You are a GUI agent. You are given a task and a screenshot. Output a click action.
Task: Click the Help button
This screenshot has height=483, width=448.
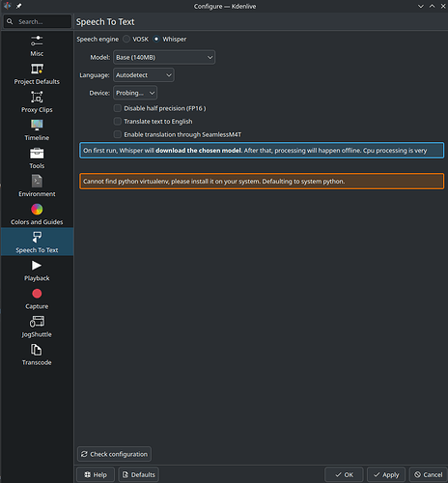96,474
